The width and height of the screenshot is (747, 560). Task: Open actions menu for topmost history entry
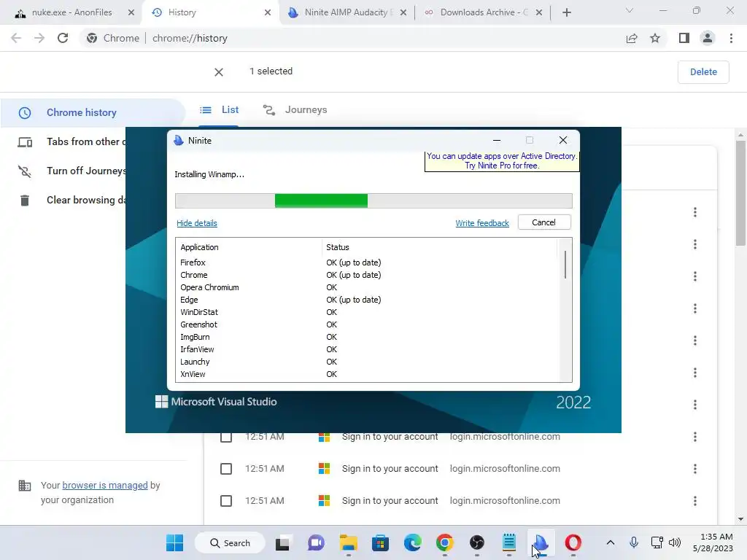695,212
